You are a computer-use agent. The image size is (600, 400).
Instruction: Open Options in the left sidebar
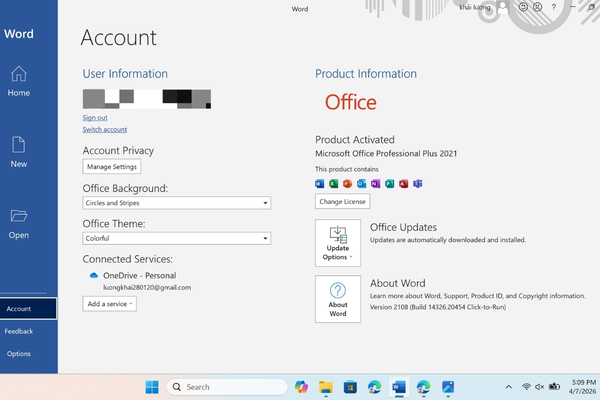point(19,354)
